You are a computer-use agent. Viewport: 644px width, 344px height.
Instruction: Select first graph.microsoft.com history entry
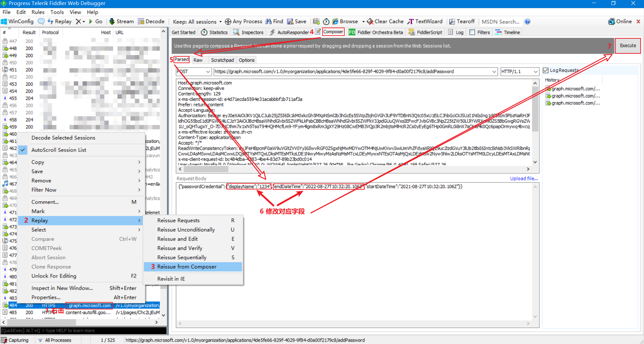(x=573, y=89)
